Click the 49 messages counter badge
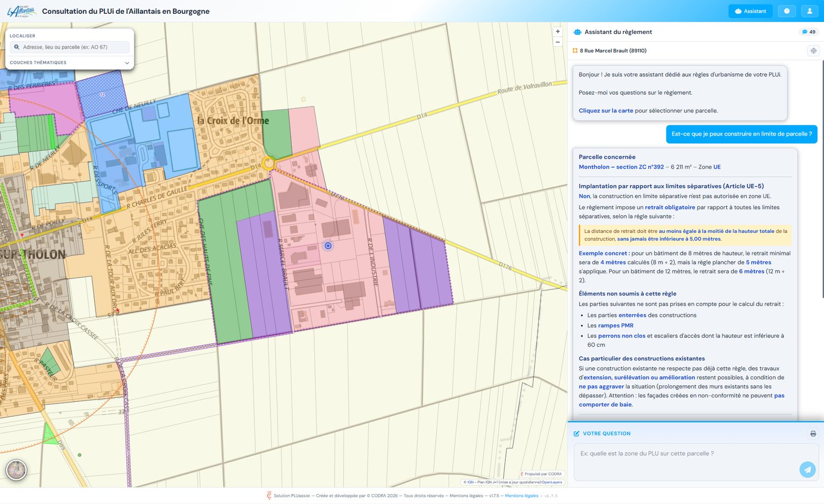The height and width of the screenshot is (504, 824). coord(809,32)
